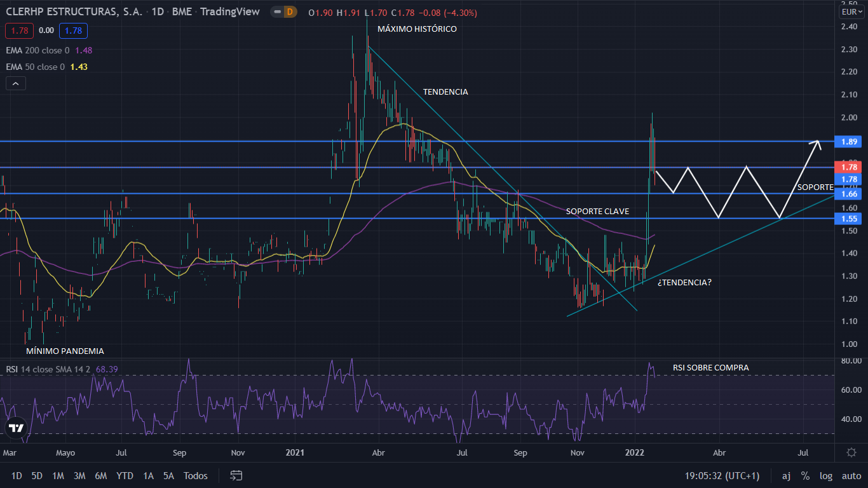
Task: Toggle the auto scale option
Action: tap(851, 475)
